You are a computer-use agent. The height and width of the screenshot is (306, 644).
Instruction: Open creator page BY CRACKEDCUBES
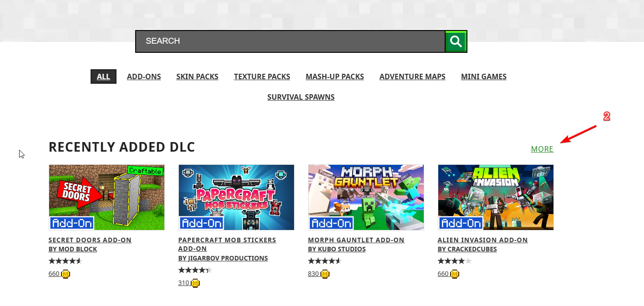pos(467,249)
